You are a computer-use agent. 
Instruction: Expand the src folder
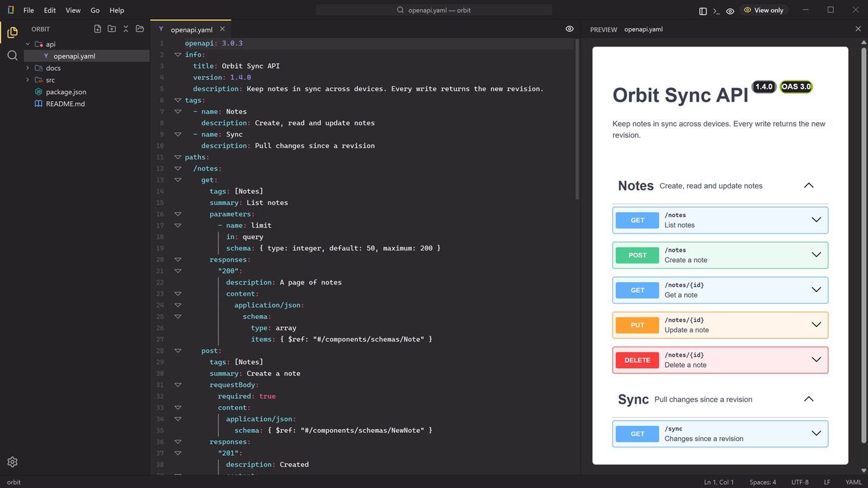coord(27,80)
